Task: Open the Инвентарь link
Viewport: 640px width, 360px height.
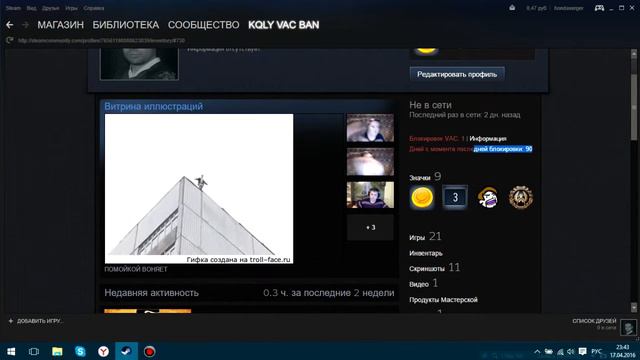Action: (x=426, y=253)
